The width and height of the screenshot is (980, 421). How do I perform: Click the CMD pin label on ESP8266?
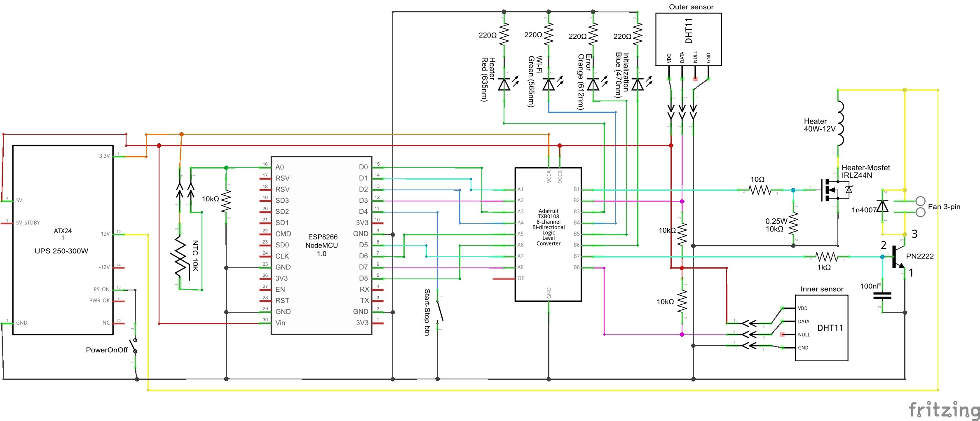(x=283, y=234)
